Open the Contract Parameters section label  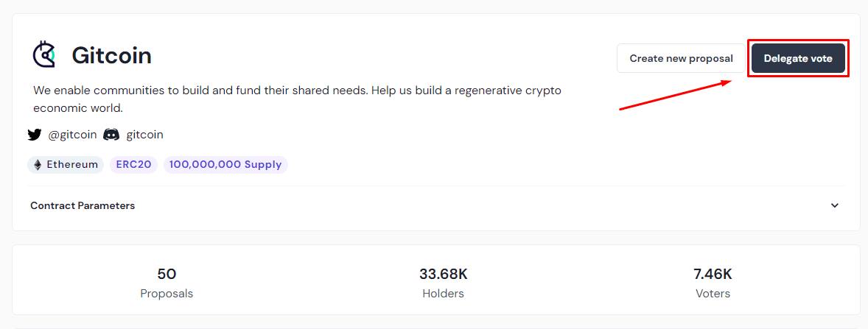tap(83, 205)
